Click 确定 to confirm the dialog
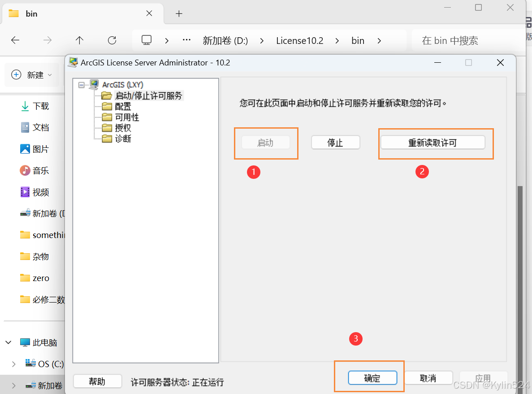 pyautogui.click(x=372, y=378)
